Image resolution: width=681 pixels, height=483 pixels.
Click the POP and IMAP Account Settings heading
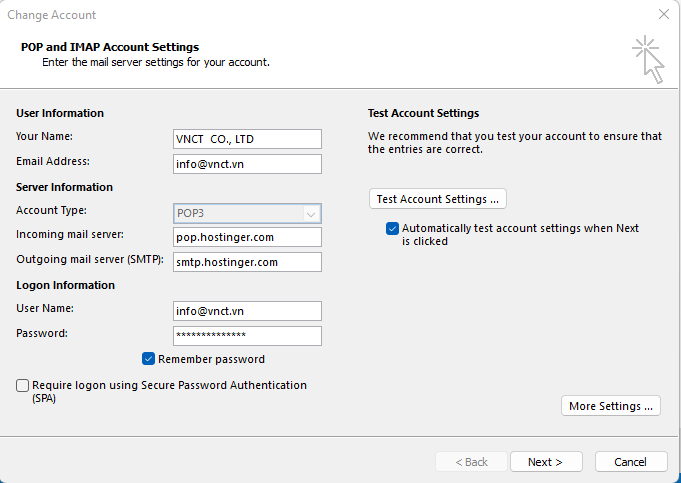110,47
